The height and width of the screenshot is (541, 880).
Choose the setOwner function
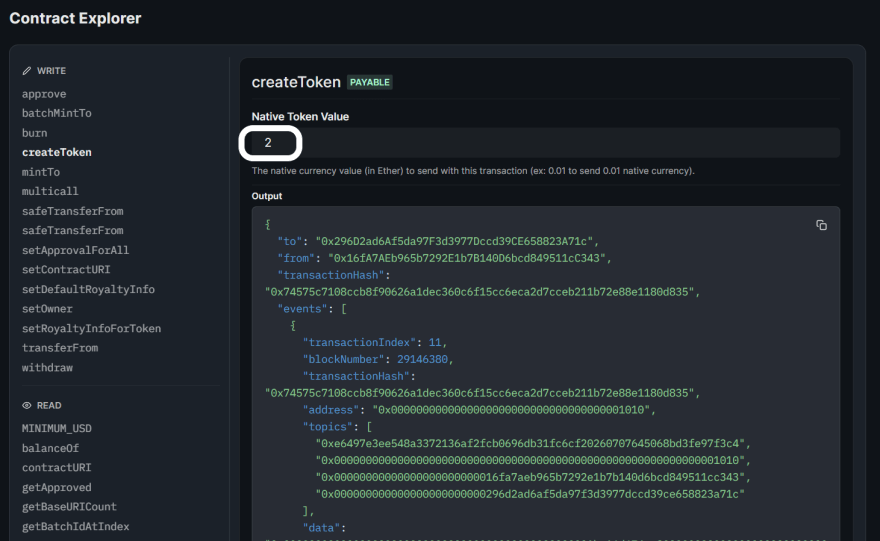point(47,309)
